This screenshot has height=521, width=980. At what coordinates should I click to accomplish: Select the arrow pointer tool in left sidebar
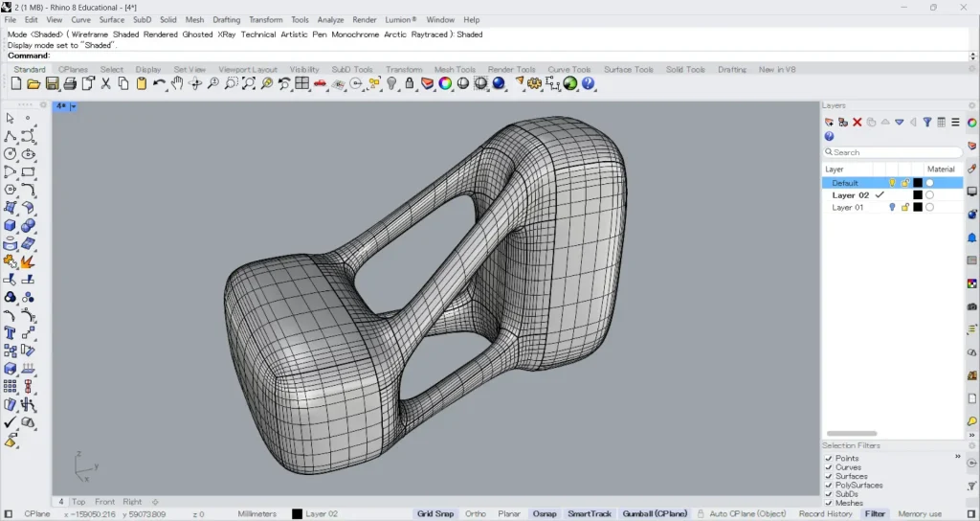[x=10, y=118]
